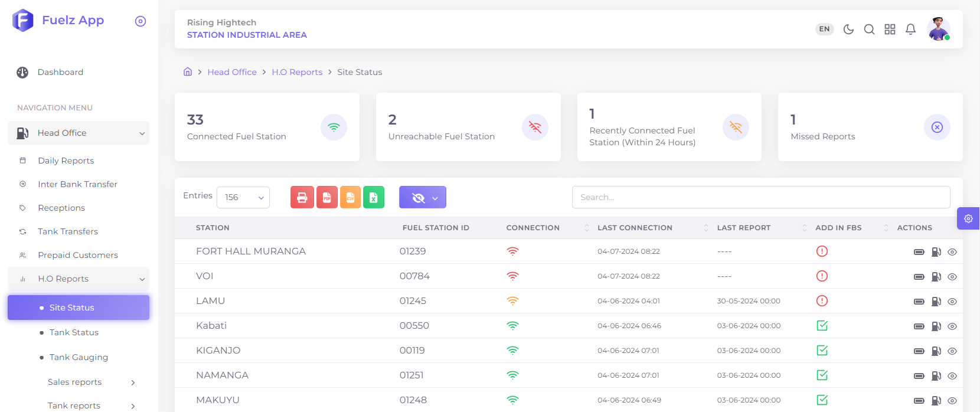This screenshot has height=412, width=980.
Task: Click the Missed Reports X icon
Action: (937, 127)
